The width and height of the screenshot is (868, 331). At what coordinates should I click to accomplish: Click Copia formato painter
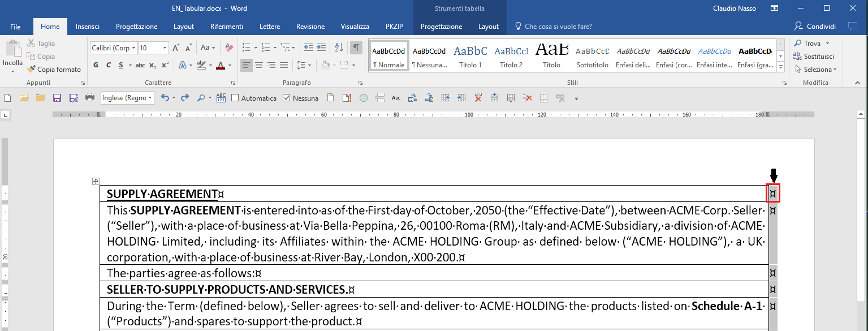point(54,70)
